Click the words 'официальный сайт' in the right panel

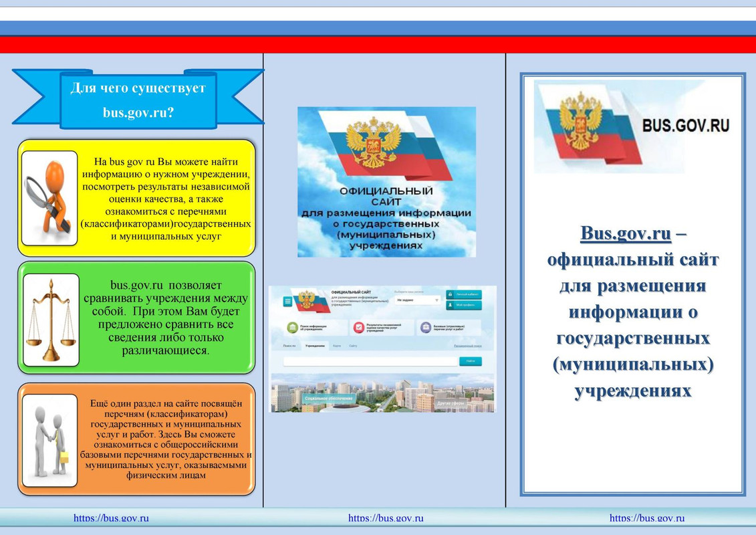[x=633, y=259]
